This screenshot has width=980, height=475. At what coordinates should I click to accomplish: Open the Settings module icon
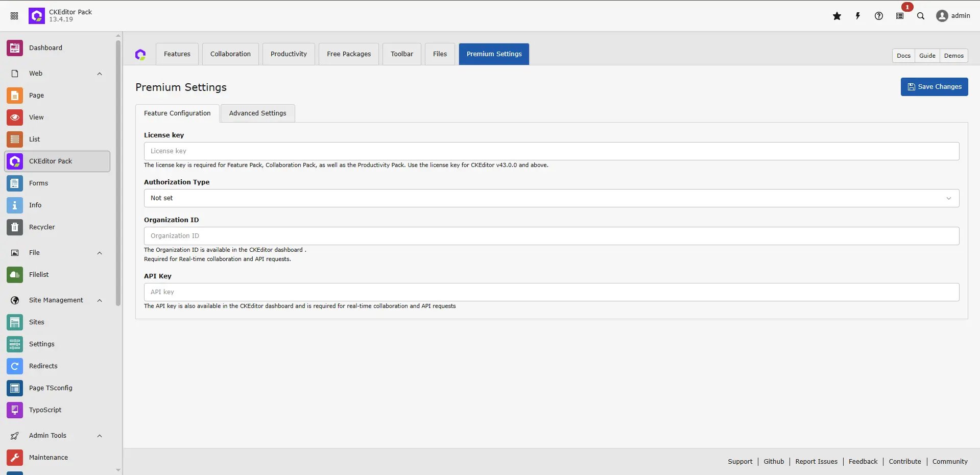coord(15,344)
